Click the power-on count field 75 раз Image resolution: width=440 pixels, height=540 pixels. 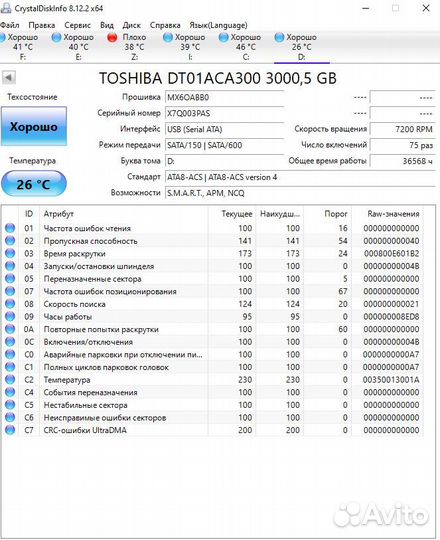403,145
